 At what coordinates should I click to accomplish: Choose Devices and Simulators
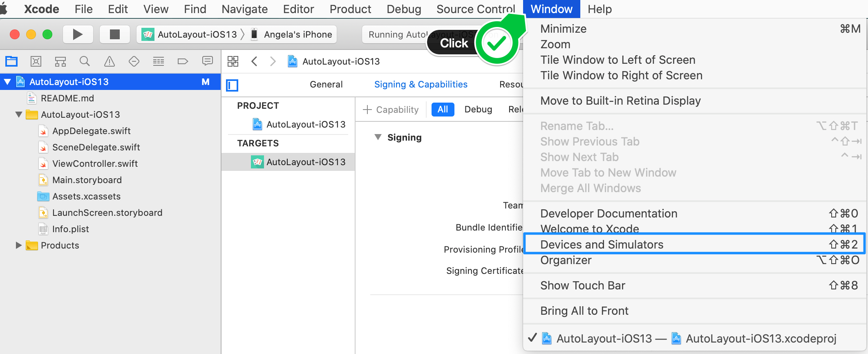click(x=695, y=244)
